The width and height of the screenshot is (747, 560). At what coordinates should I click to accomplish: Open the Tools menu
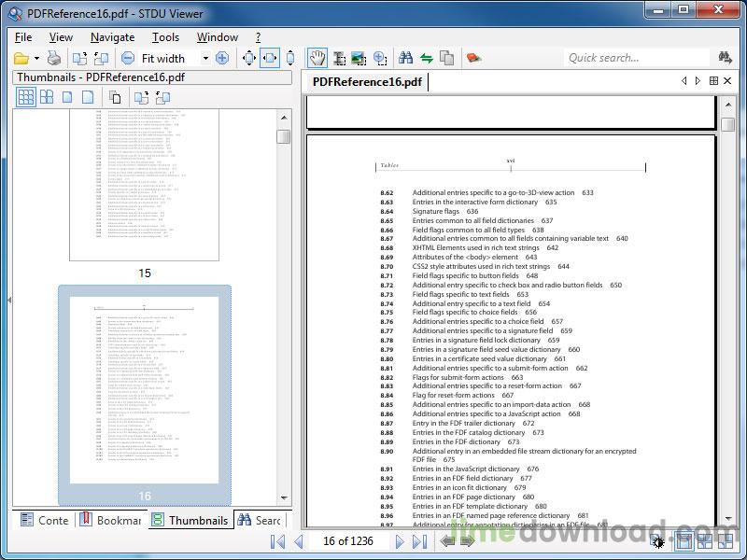tap(165, 37)
